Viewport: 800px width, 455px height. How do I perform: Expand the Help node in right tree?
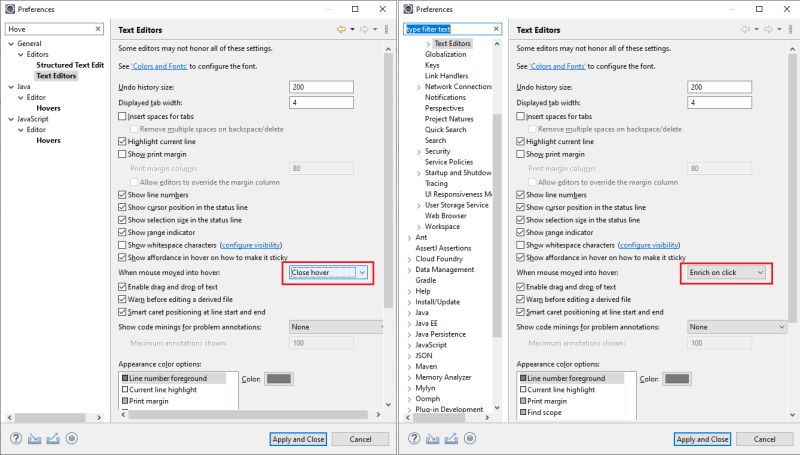point(410,291)
